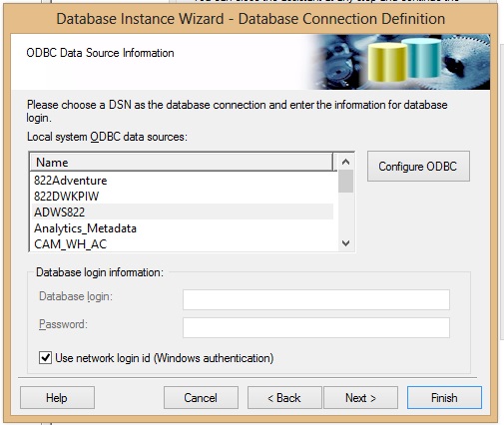Focus the Database login input field

pyautogui.click(x=316, y=299)
